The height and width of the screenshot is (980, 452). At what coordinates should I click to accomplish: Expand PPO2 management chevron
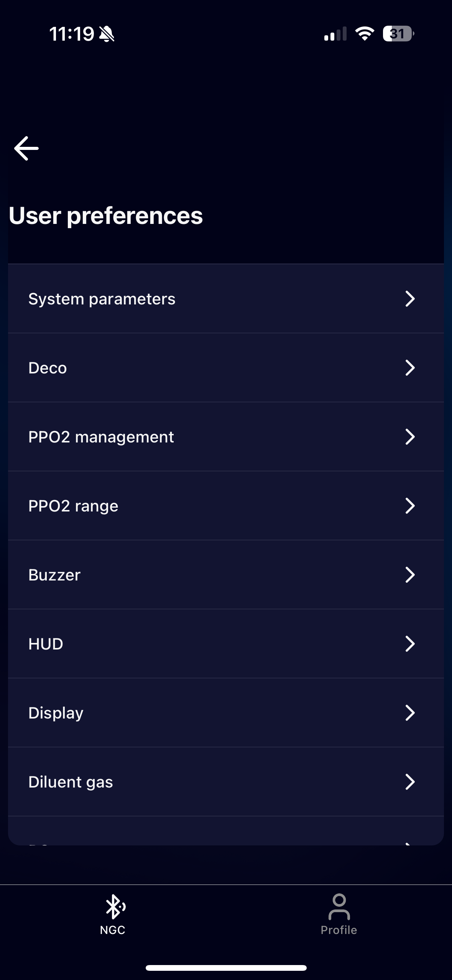(x=410, y=437)
